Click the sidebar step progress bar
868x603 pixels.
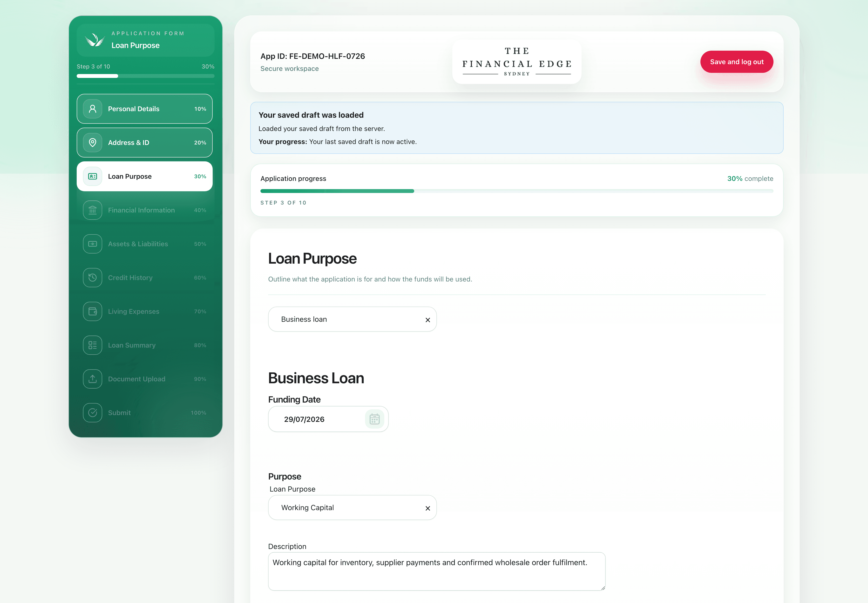click(145, 76)
